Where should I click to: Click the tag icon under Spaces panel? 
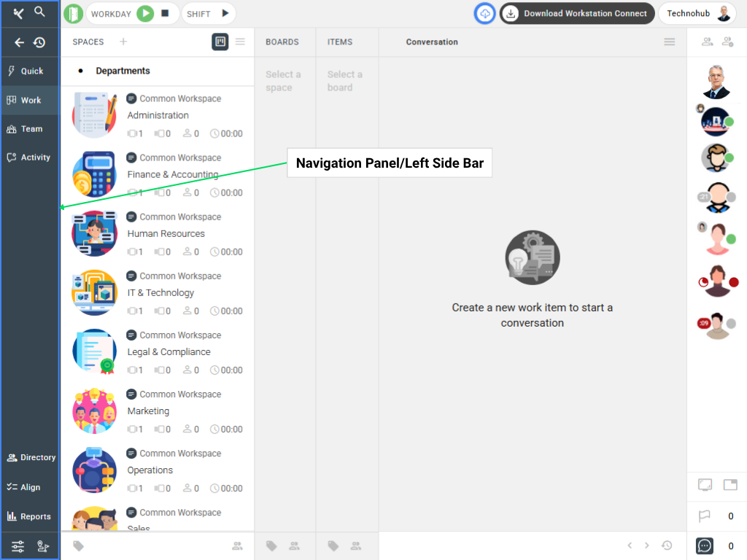tap(79, 545)
